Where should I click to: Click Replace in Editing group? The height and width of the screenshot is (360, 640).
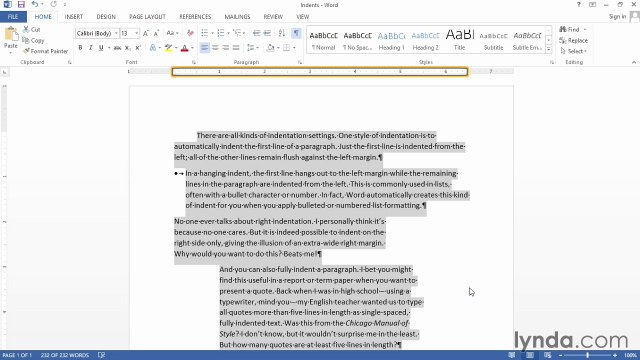[x=573, y=40]
